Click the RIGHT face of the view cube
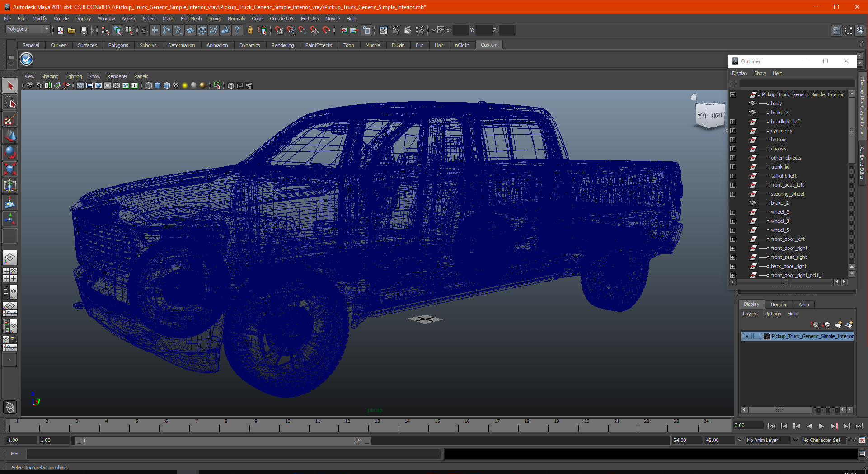 coord(717,116)
